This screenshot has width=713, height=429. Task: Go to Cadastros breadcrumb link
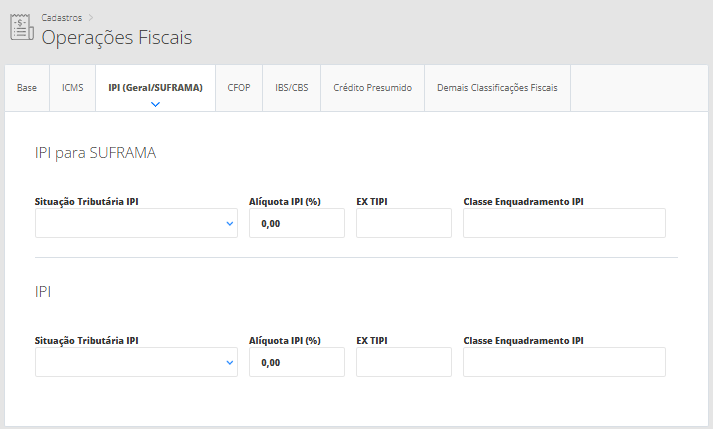pos(61,17)
